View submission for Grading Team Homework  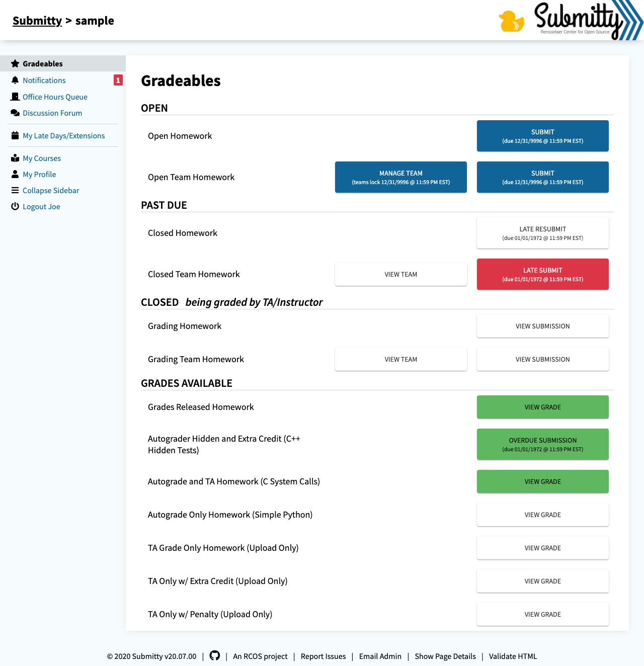point(543,359)
